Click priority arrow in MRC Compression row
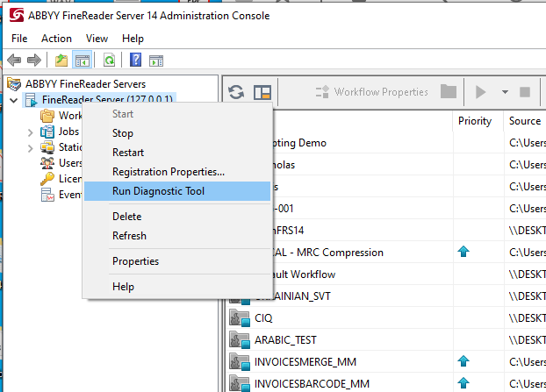 463,252
